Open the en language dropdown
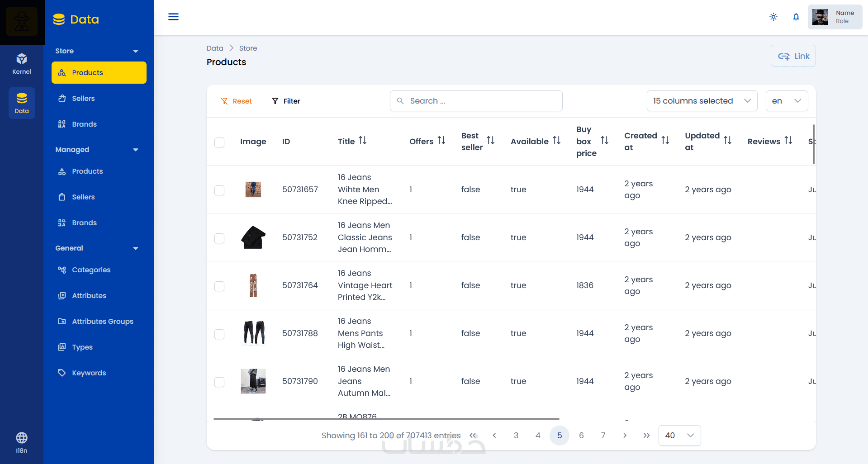The height and width of the screenshot is (464, 868). tap(787, 101)
